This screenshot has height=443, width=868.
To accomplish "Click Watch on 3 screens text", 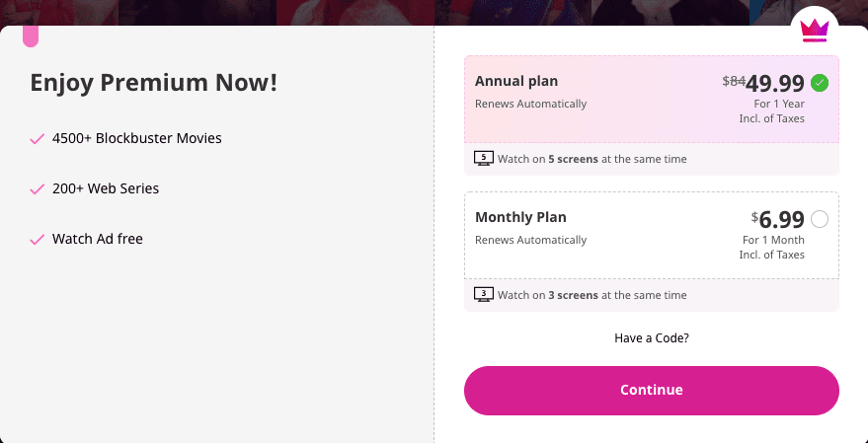I will pyautogui.click(x=592, y=295).
